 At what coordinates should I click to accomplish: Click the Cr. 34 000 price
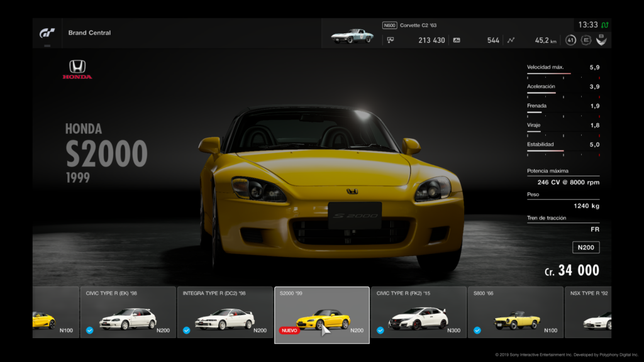572,270
